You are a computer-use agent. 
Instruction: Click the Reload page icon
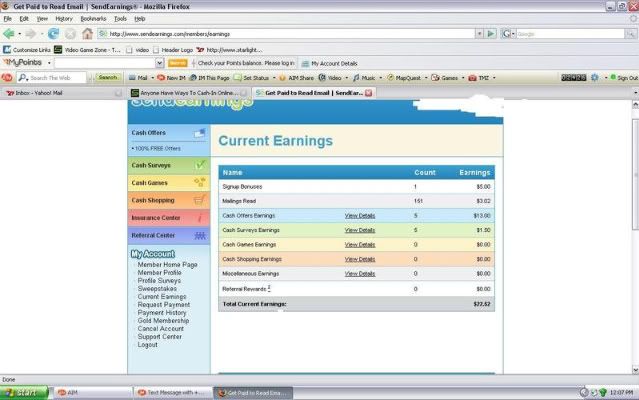click(53, 33)
